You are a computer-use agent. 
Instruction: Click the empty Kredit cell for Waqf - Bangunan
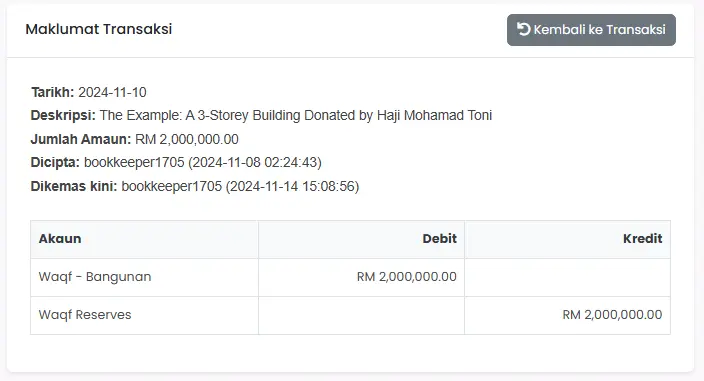click(568, 277)
